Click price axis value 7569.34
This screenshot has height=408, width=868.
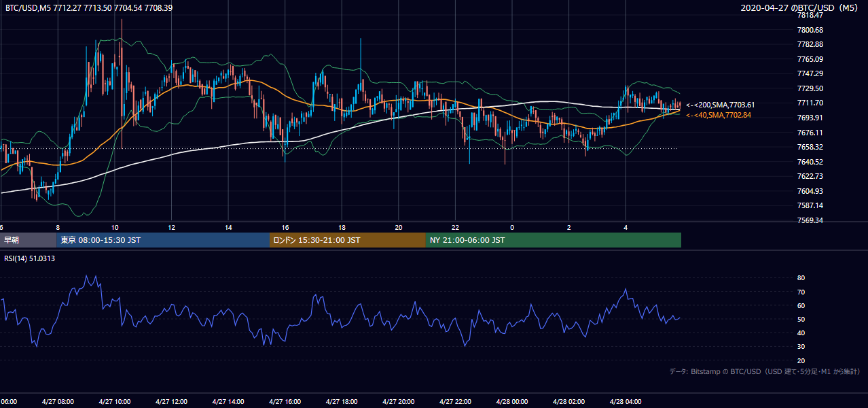(x=810, y=220)
